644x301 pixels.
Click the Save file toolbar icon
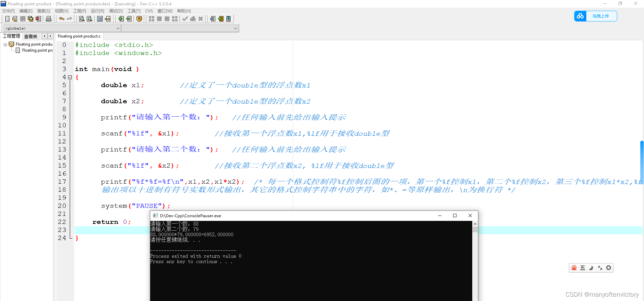[23, 19]
